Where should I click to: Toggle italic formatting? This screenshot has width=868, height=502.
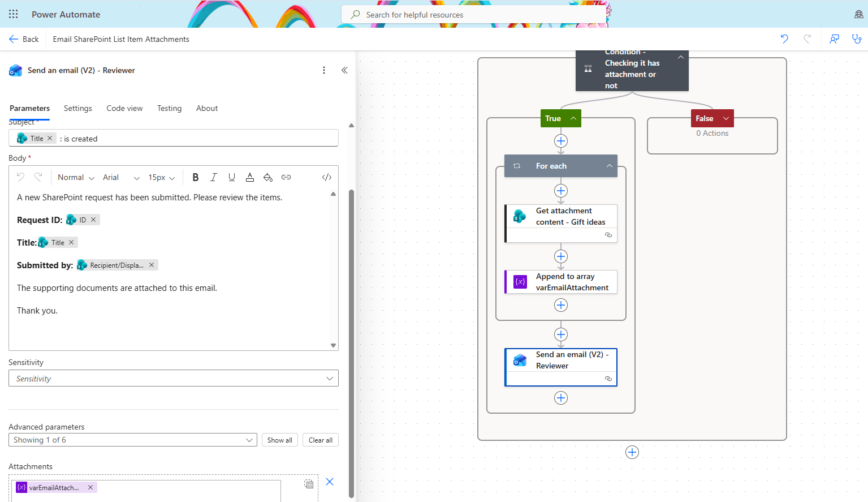pyautogui.click(x=214, y=177)
